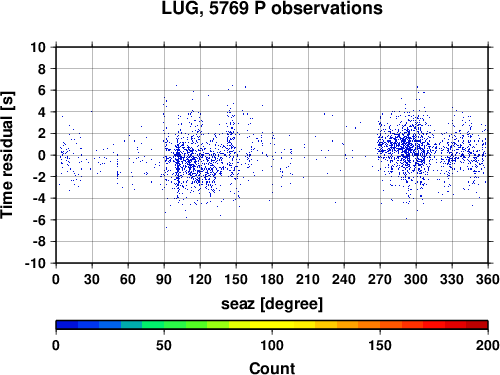Click the x-axis tick label 90
This screenshot has width=500, height=375.
(164, 279)
